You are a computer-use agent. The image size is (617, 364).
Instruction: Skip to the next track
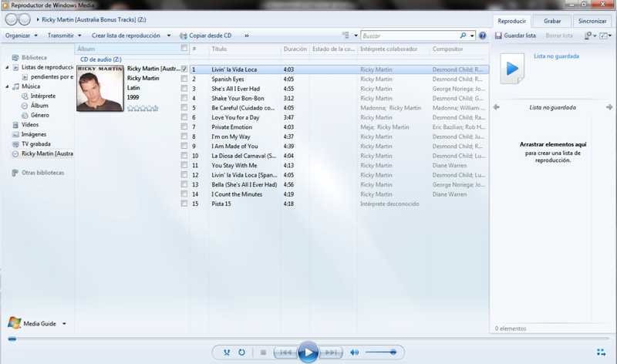coord(331,352)
